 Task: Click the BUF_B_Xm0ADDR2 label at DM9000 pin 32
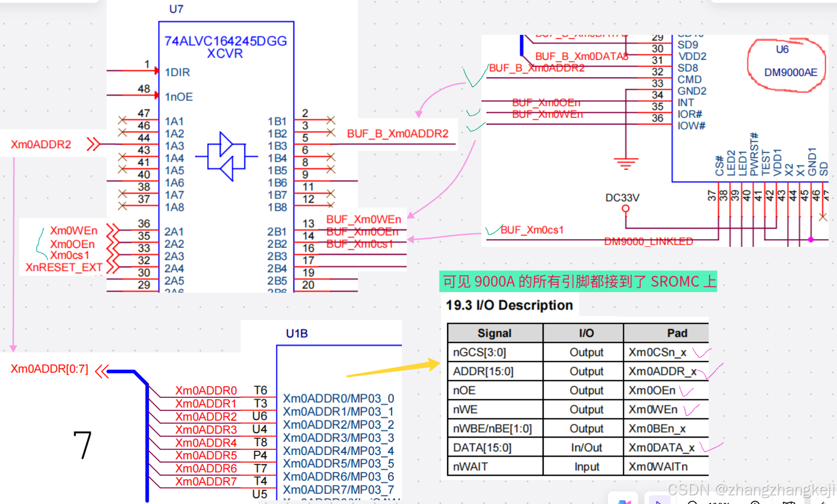(x=537, y=68)
